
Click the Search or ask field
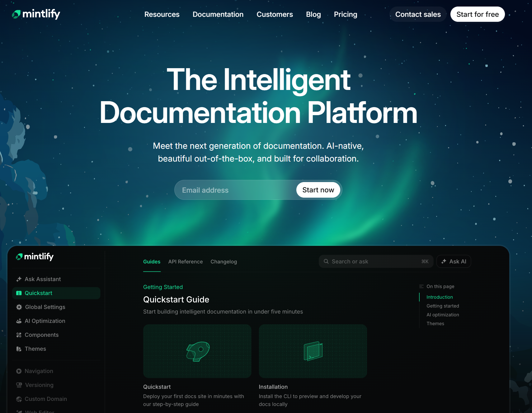376,261
